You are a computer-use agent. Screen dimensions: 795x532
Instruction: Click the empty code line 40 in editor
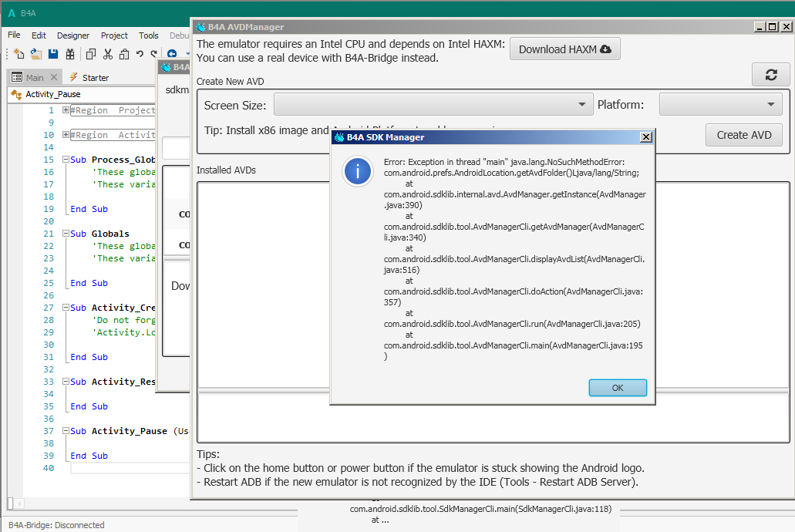[130, 468]
